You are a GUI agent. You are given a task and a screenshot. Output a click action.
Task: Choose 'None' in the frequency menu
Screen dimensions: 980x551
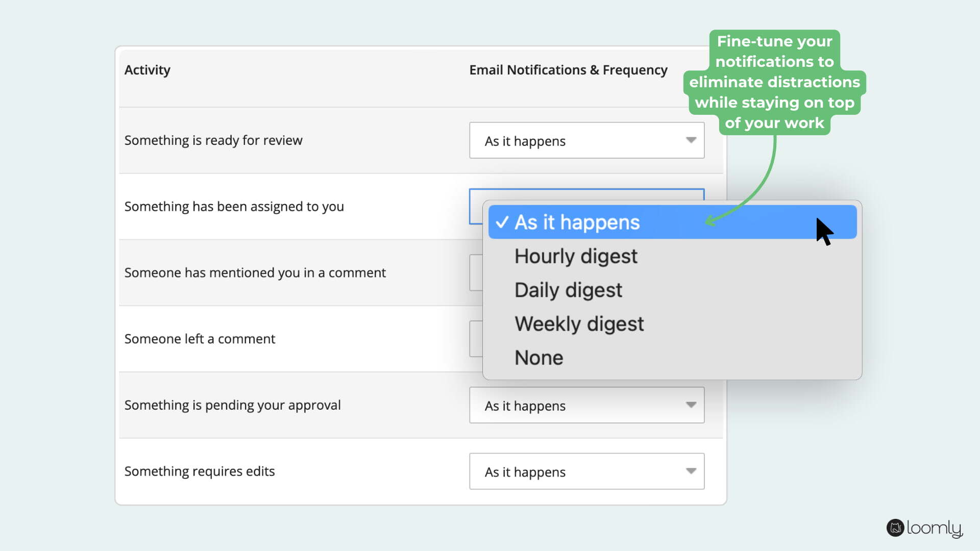[538, 357]
